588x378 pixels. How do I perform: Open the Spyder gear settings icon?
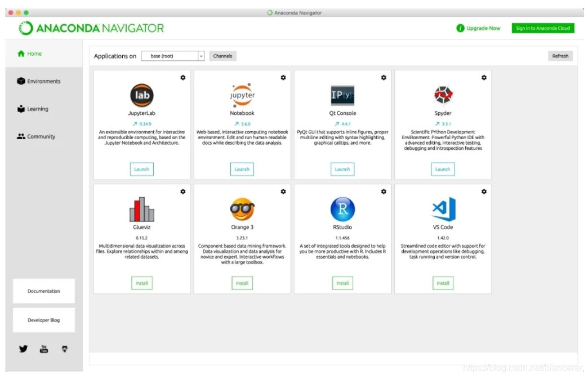pos(484,78)
